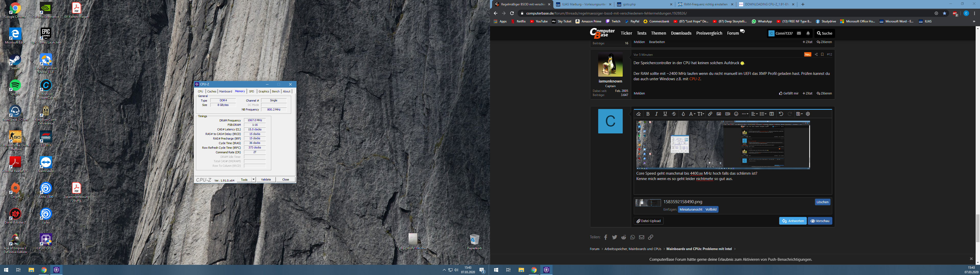Open editor settings gear icon
Viewport: 980px width, 275px height.
pos(808,114)
